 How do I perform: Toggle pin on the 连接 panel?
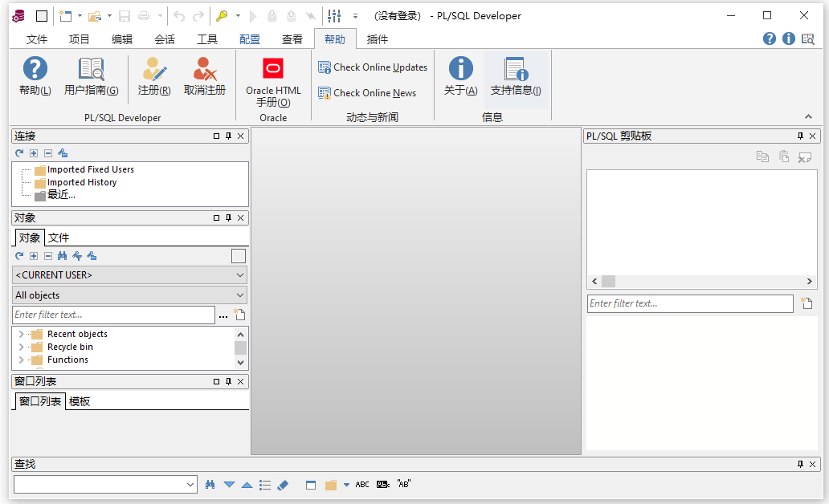(x=228, y=136)
